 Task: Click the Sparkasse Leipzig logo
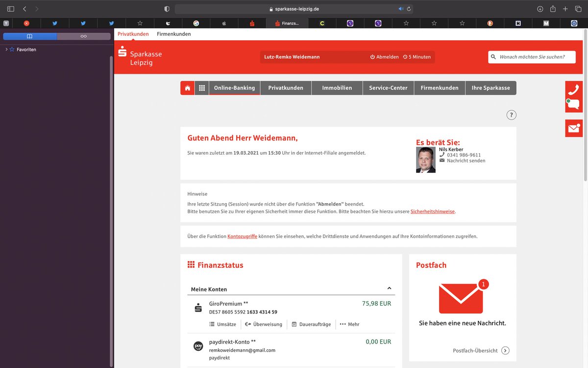click(140, 56)
